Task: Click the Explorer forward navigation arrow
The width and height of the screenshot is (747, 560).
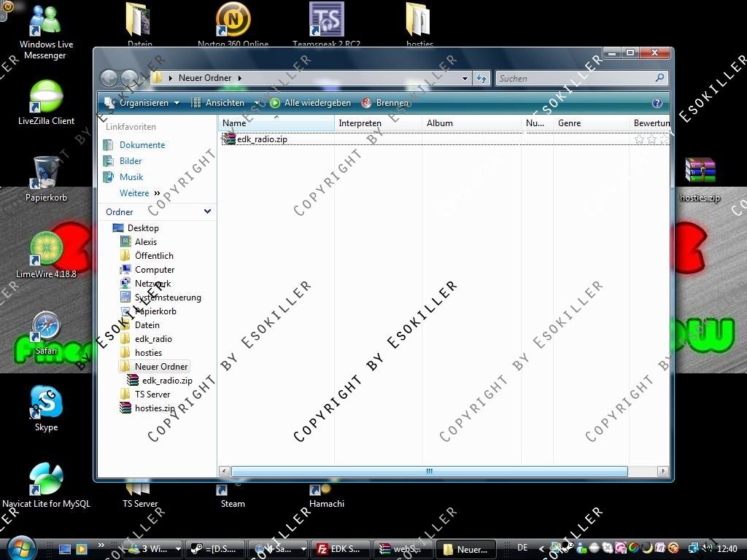Action: (x=129, y=78)
